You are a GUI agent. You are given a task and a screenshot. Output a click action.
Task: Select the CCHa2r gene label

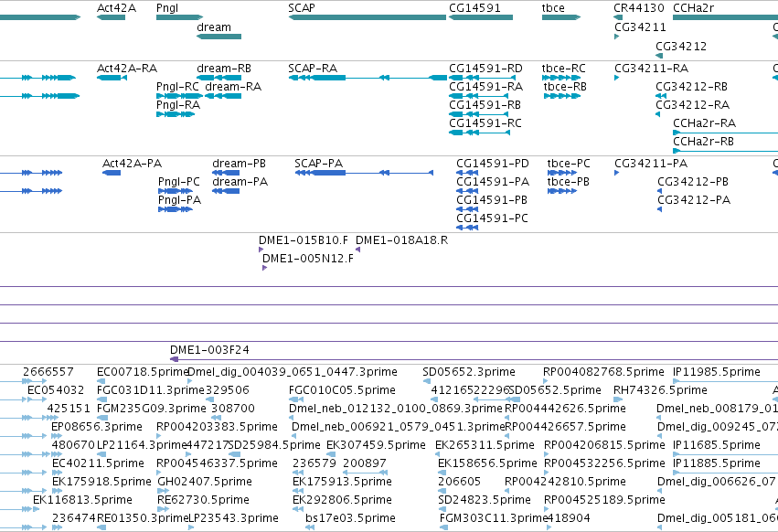693,8
